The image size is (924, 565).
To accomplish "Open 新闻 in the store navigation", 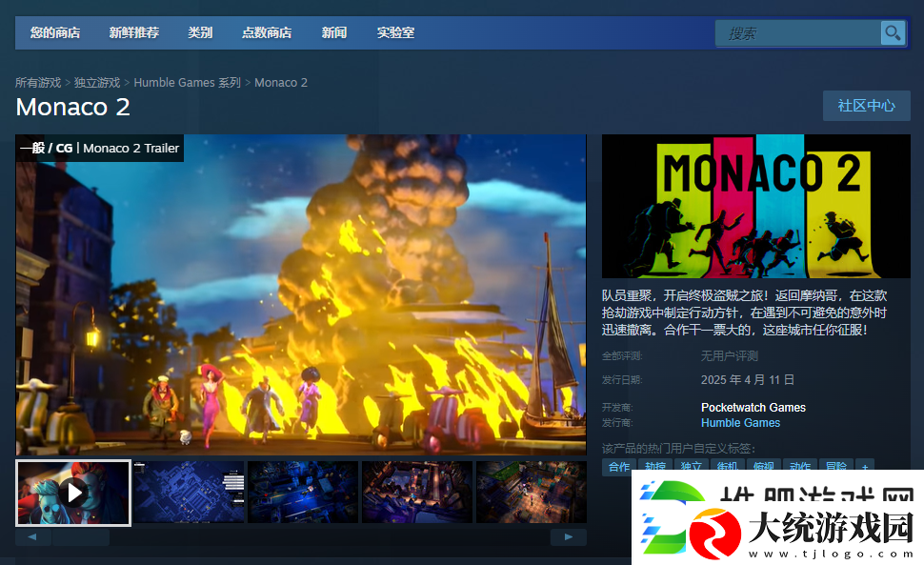I will pyautogui.click(x=334, y=33).
